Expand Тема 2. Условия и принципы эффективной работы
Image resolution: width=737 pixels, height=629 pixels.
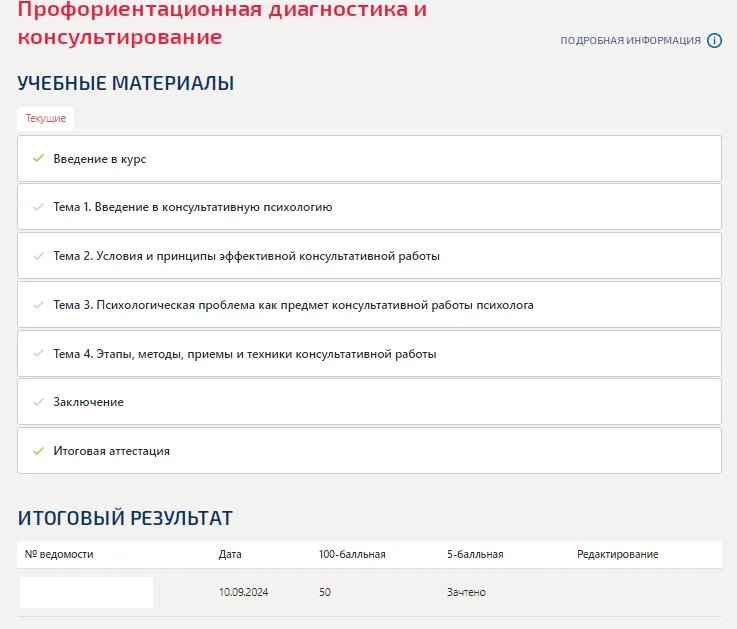click(369, 256)
